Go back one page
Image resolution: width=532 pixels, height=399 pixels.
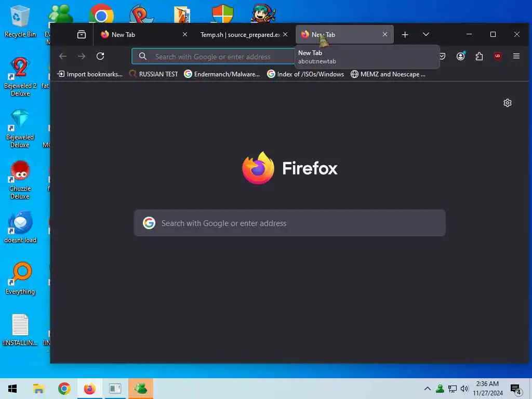coord(63,56)
